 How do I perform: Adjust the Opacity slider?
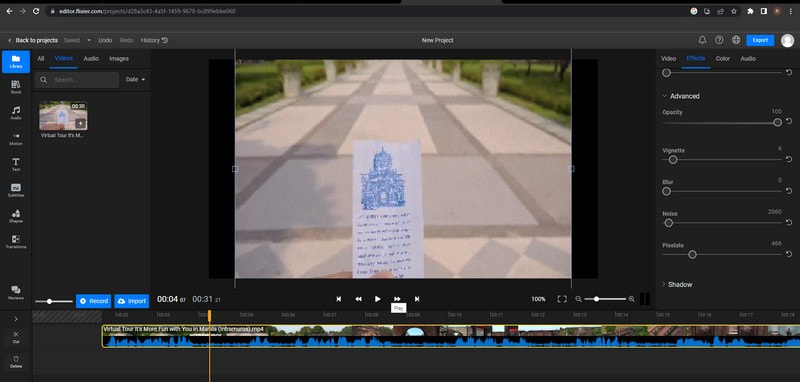point(721,122)
